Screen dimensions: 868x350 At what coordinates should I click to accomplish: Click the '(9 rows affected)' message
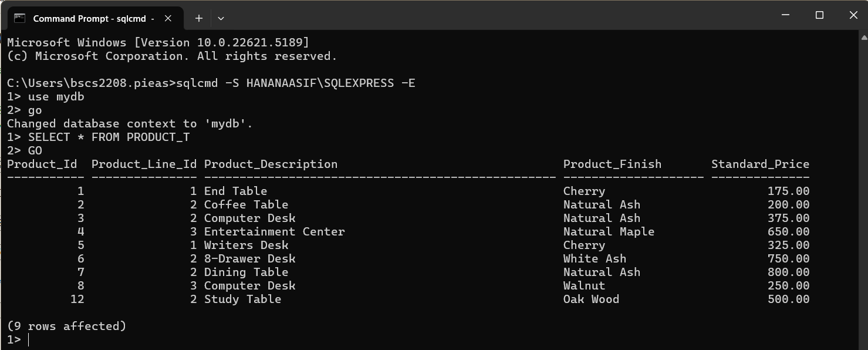coord(66,326)
